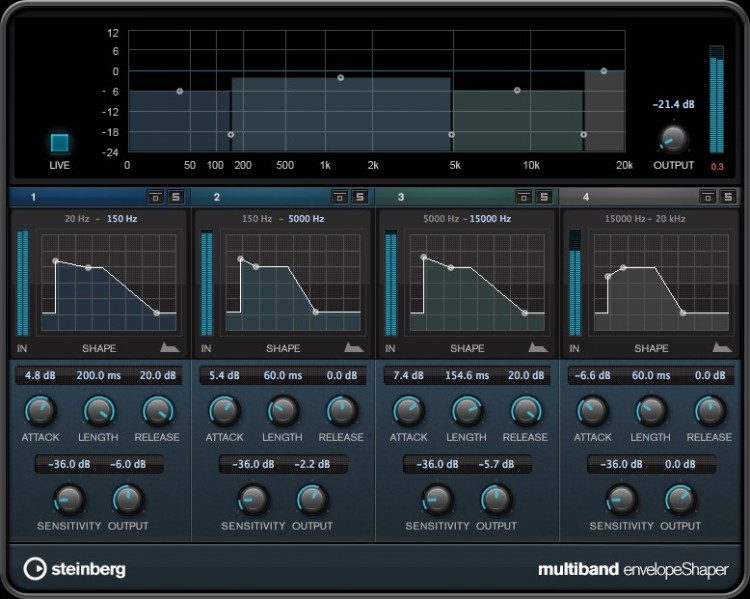Image resolution: width=750 pixels, height=599 pixels.
Task: Click the -5.7 dB output value field
Action: point(496,464)
